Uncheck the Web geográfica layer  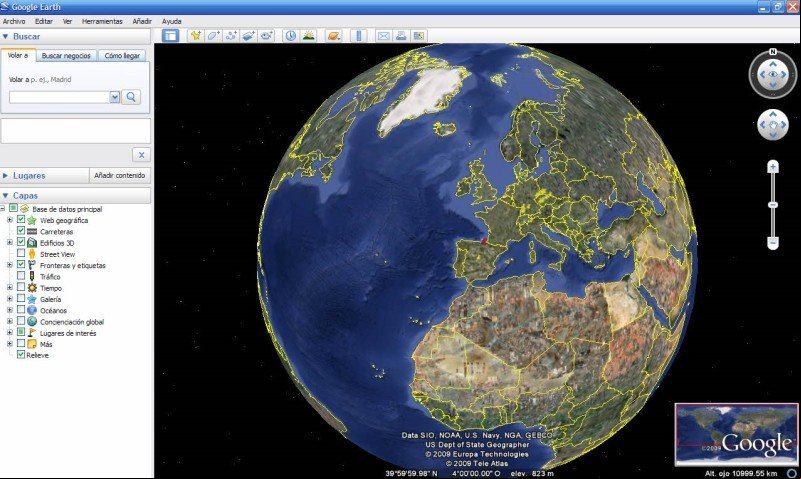[21, 220]
